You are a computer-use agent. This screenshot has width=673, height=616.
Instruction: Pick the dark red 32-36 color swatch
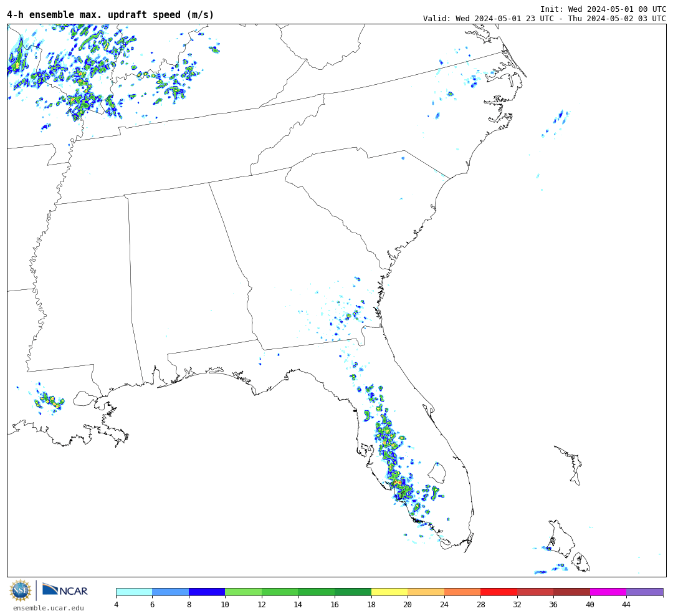(x=535, y=592)
